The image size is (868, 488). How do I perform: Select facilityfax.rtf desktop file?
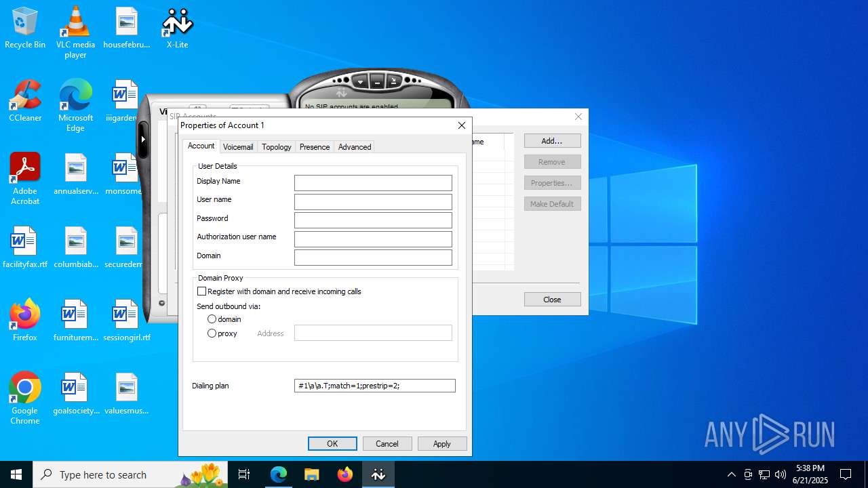pos(25,248)
